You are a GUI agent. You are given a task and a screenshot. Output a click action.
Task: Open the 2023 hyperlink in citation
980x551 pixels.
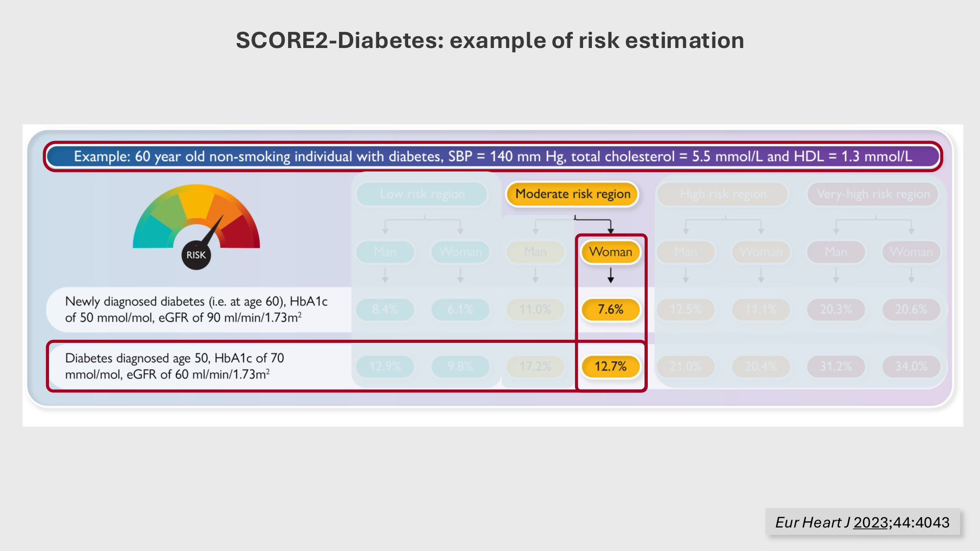(871, 523)
